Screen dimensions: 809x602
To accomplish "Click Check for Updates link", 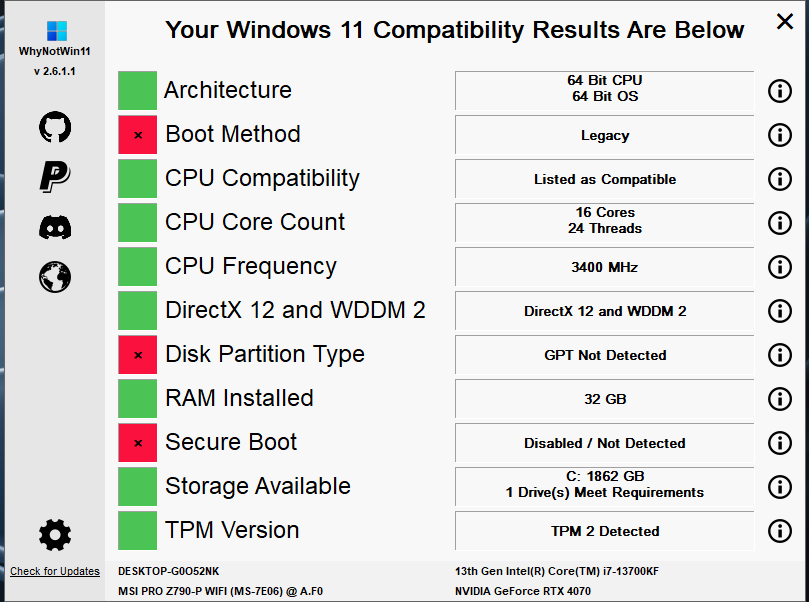I will click(55, 571).
